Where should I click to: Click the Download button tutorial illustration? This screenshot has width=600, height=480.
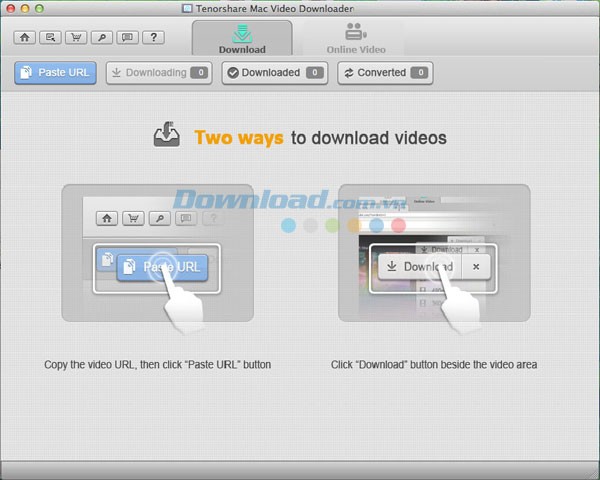[434, 253]
